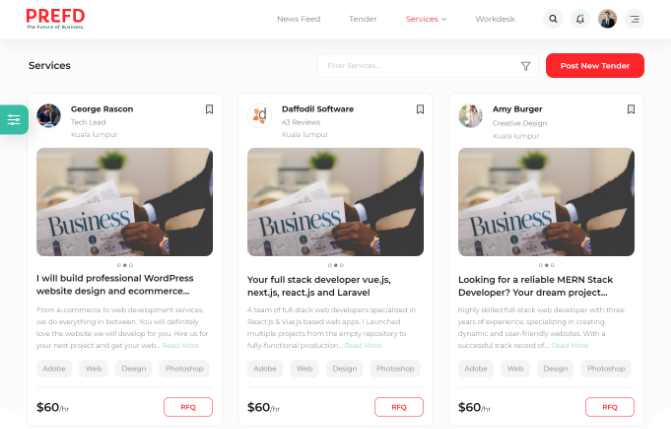This screenshot has height=429, width=671.
Task: Request quote via RFQ on Daffodil card
Action: point(399,407)
